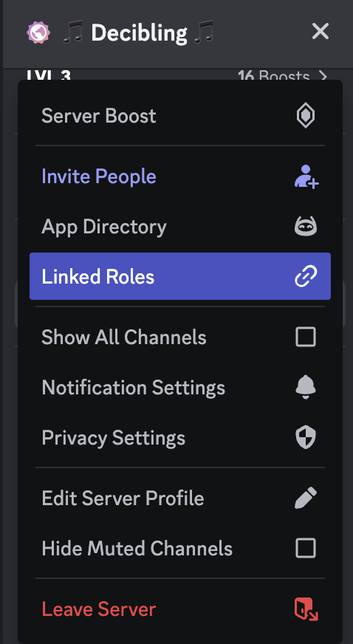Tick the Hide Muted Channels checkbox
The width and height of the screenshot is (353, 644).
306,548
